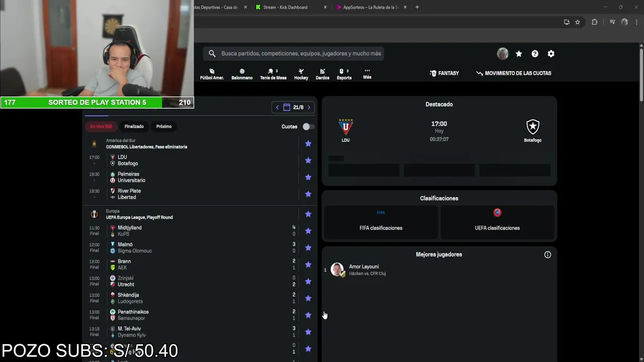Click the Botafogo crest in Destacado
The height and width of the screenshot is (362, 644).
(x=533, y=127)
